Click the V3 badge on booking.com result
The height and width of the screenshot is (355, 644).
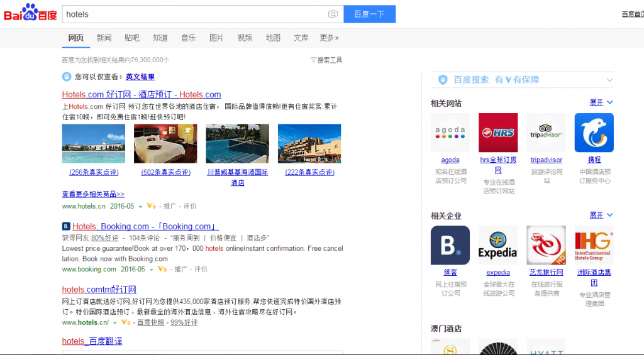162,269
